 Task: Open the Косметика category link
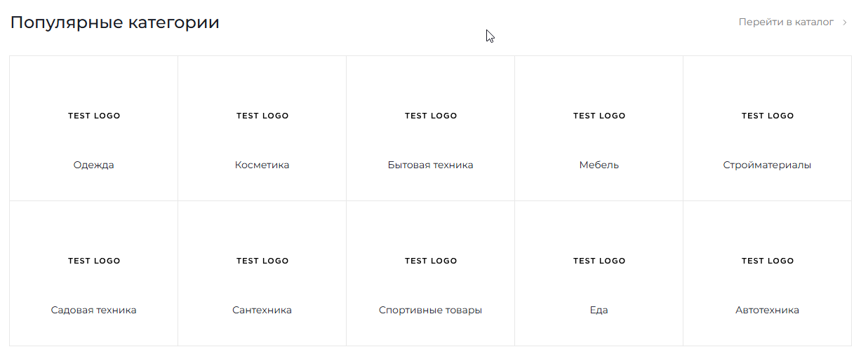coord(262,165)
